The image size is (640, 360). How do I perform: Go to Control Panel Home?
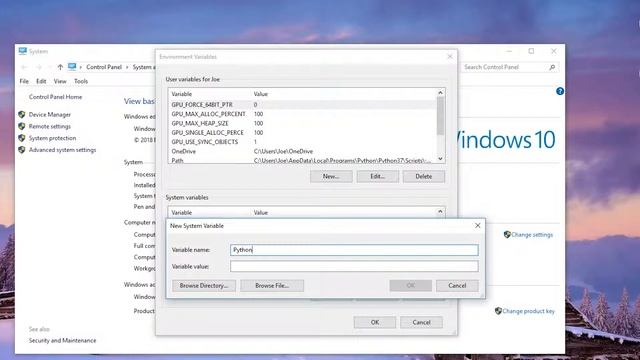tap(56, 97)
